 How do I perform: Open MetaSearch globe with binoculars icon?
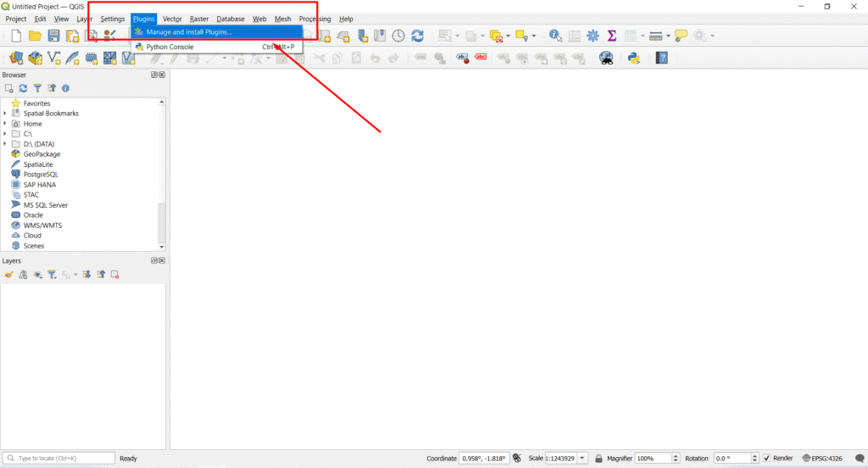click(606, 58)
